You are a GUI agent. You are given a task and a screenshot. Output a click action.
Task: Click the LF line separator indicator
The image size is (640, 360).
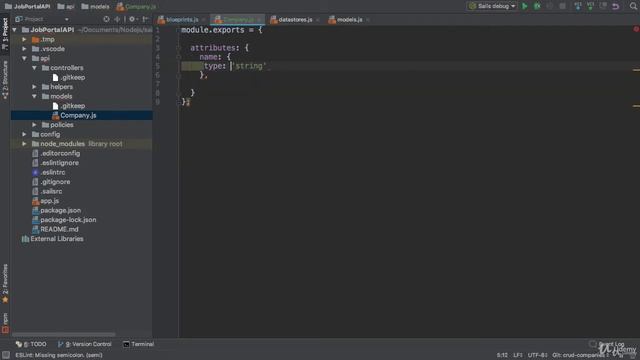click(518, 355)
